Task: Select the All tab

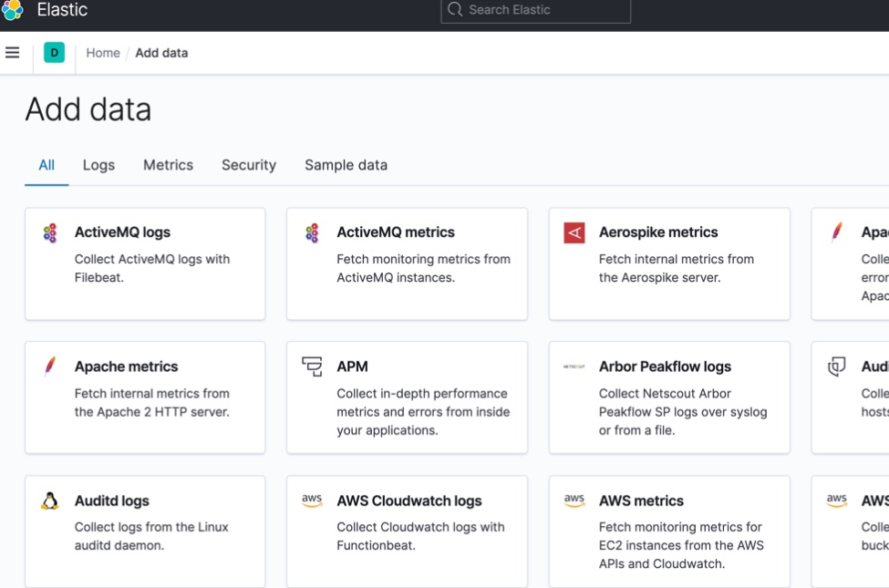Action: (x=47, y=165)
